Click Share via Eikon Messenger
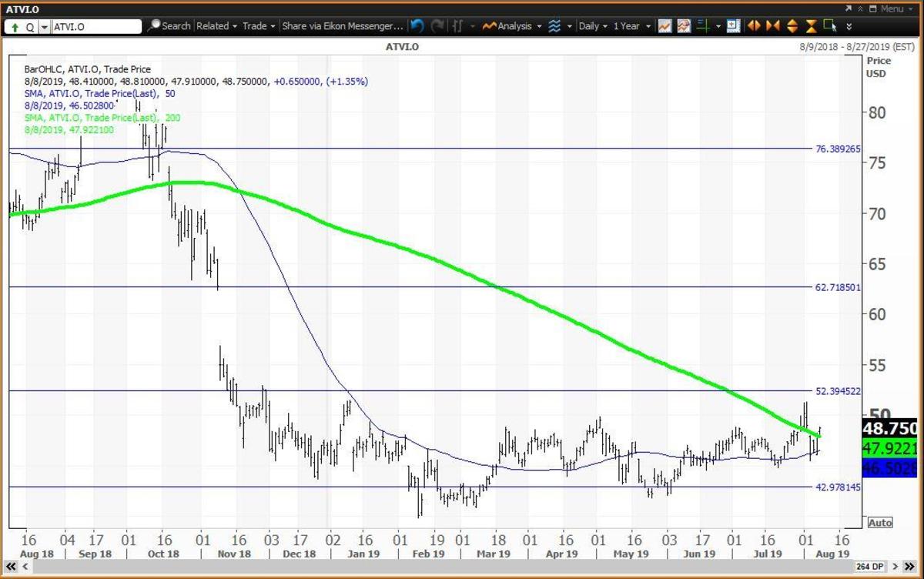 pyautogui.click(x=342, y=26)
